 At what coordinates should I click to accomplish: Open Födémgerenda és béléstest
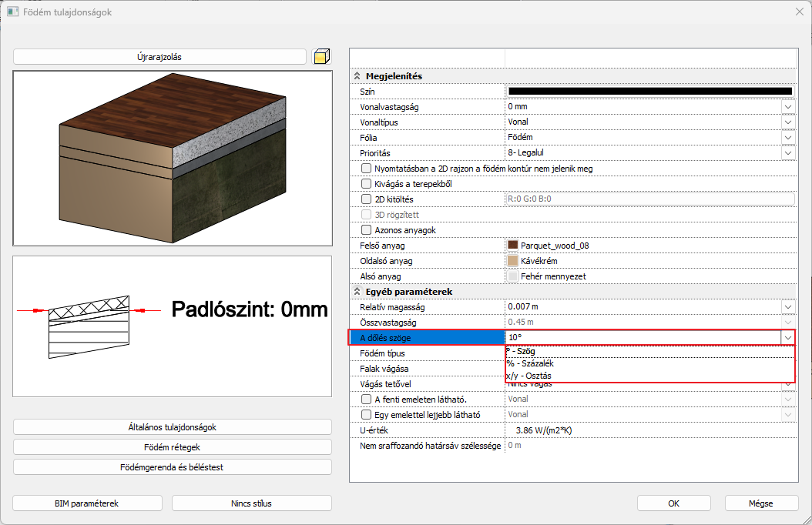click(172, 467)
